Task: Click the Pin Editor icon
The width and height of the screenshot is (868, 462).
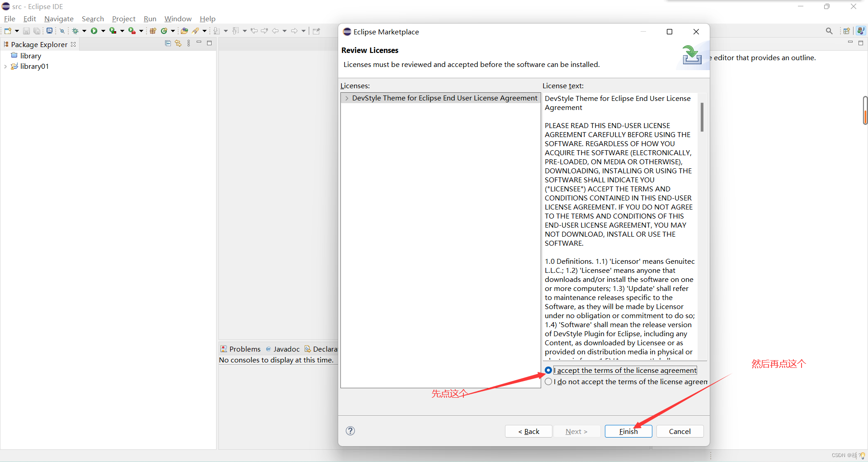Action: click(316, 31)
